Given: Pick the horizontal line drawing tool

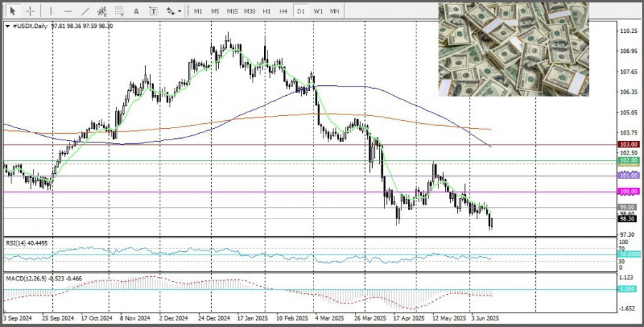Looking at the screenshot, I should [68, 11].
